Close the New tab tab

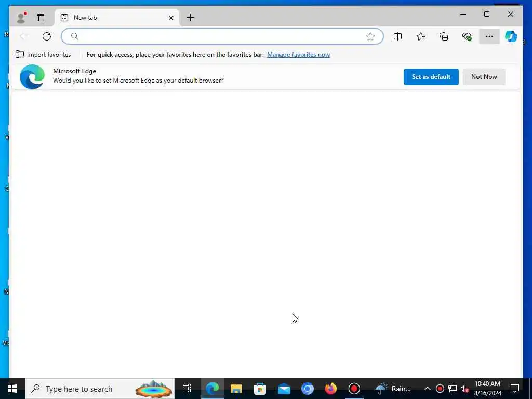point(171,18)
